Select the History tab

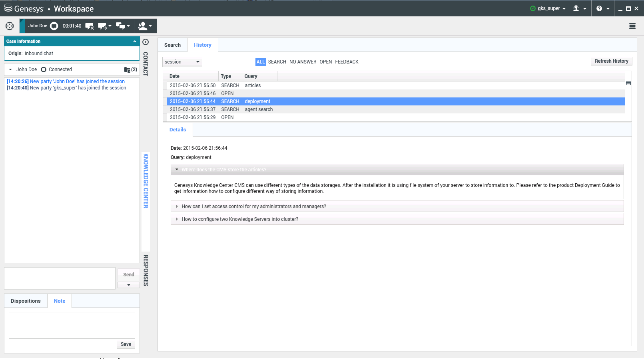point(203,45)
